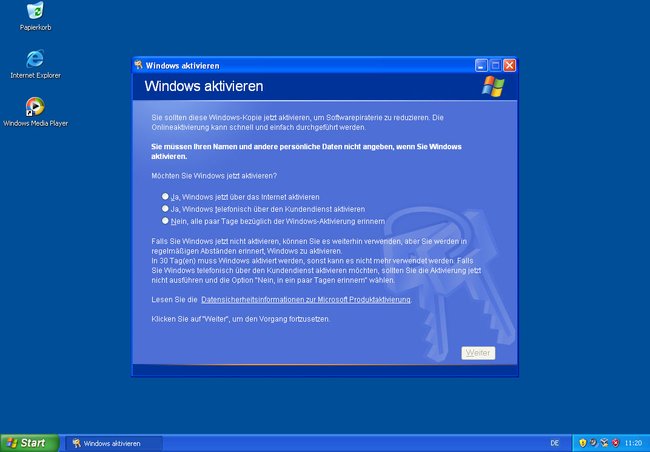Open the DE language bar indicator

(555, 443)
